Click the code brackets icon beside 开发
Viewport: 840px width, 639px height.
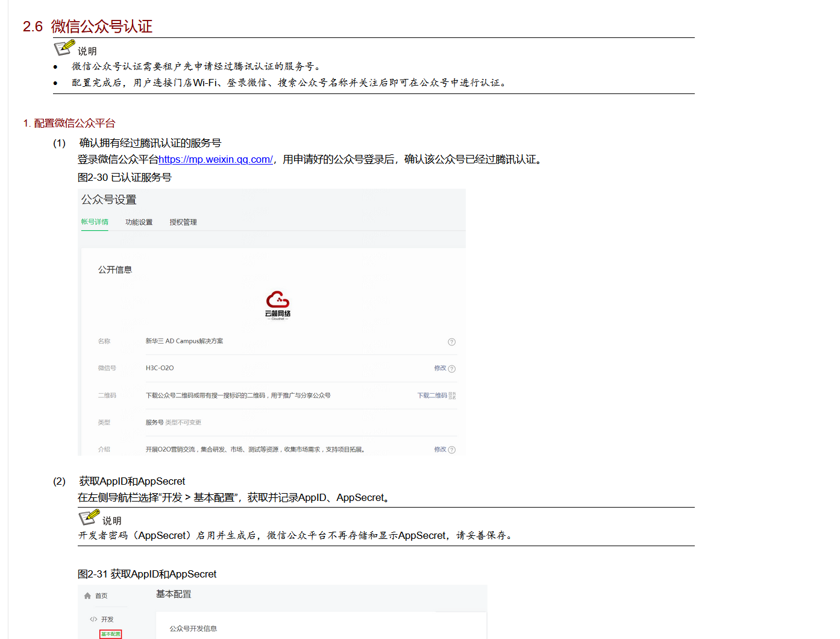point(93,619)
